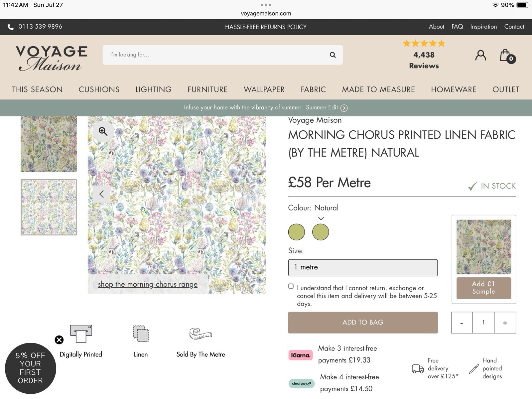Image resolution: width=532 pixels, height=399 pixels.
Task: Open the OUTLET menu
Action: (506, 89)
